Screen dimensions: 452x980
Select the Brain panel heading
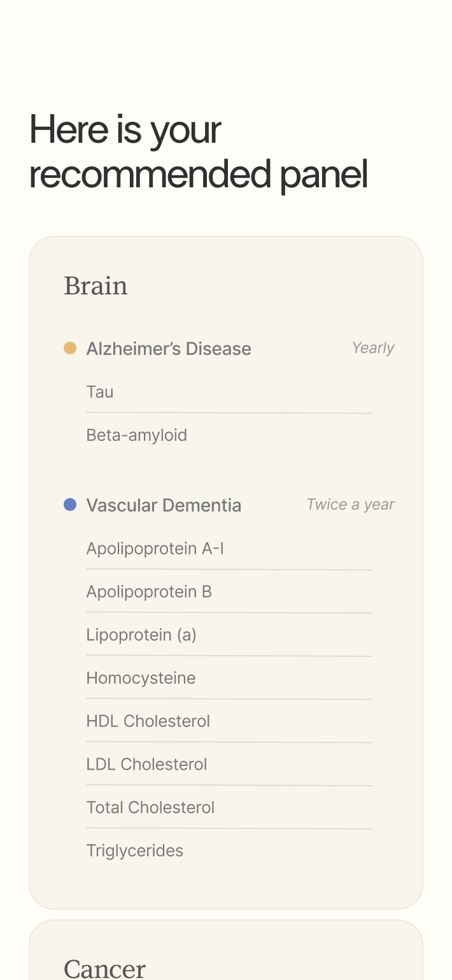point(95,285)
